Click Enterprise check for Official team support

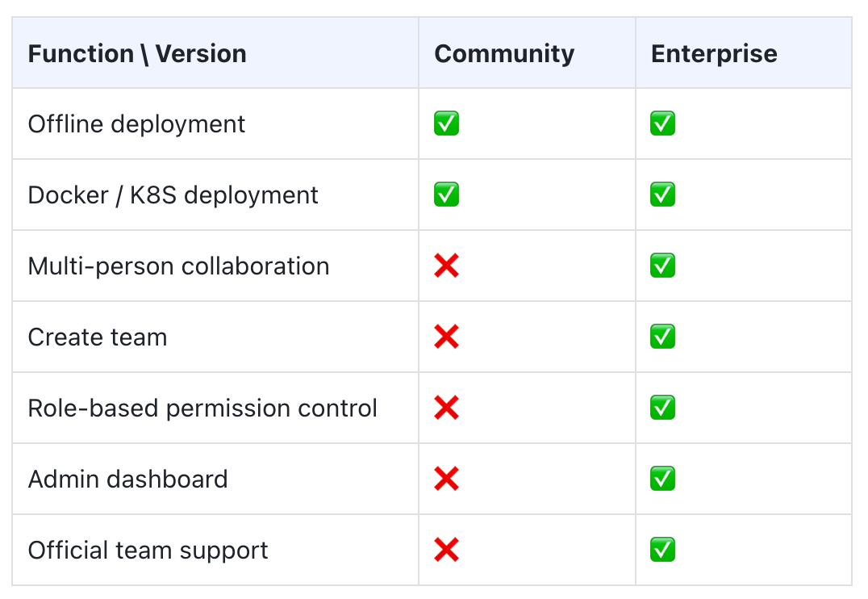pos(662,550)
